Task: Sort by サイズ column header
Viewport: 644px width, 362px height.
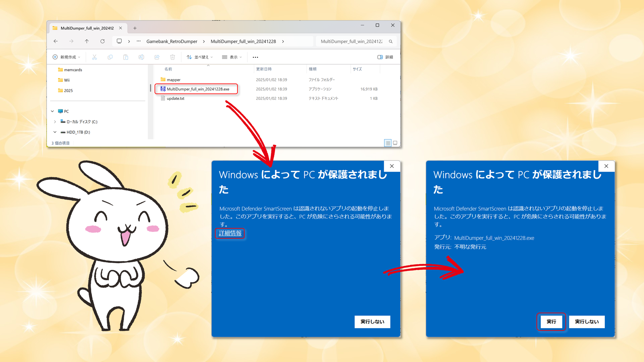Action: (357, 69)
